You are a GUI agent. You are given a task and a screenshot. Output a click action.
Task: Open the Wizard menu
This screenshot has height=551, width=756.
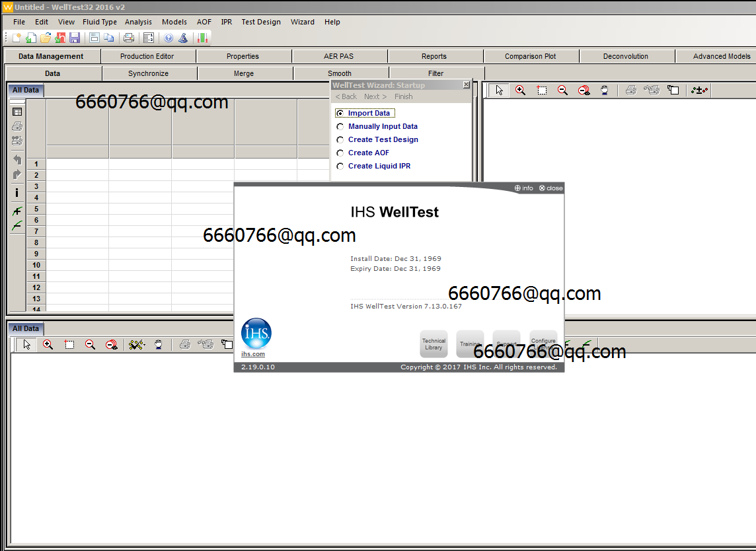click(302, 22)
